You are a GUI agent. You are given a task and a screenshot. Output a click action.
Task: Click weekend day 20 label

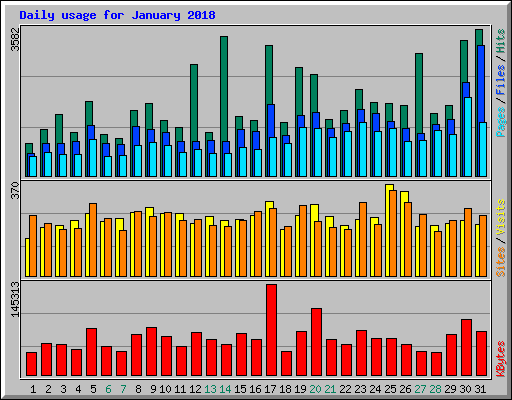coord(315,389)
